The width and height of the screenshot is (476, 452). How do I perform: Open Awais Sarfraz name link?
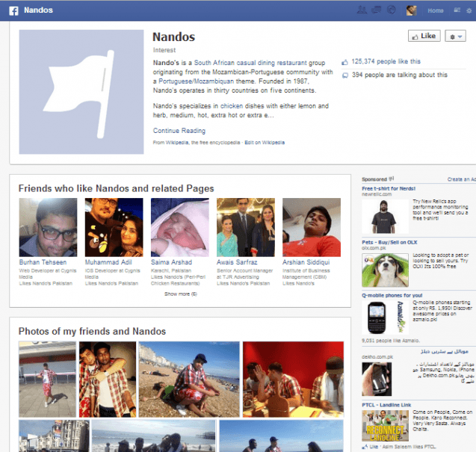237,262
